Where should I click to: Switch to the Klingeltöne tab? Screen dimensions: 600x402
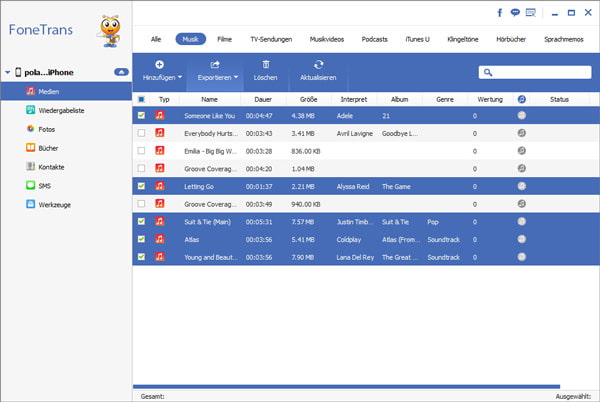click(x=463, y=39)
